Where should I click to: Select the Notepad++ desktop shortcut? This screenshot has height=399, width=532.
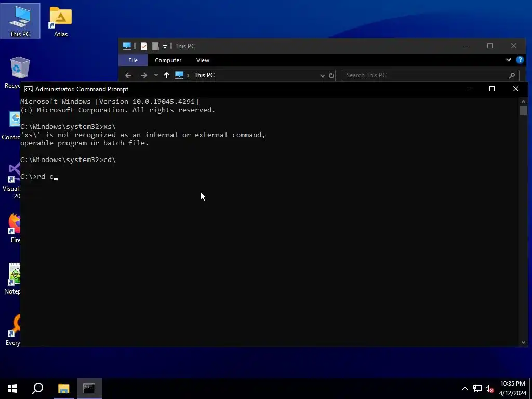click(x=14, y=279)
